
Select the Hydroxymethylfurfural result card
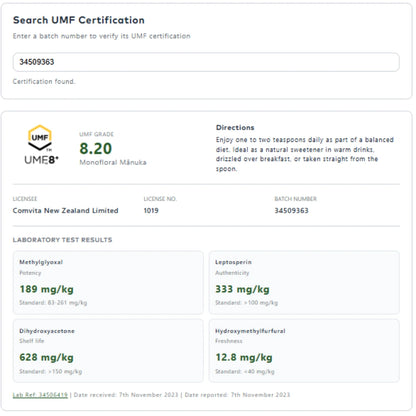pos(304,351)
